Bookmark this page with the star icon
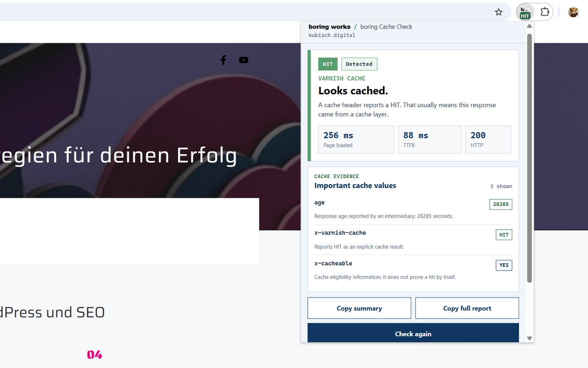This screenshot has width=588, height=368. [499, 12]
